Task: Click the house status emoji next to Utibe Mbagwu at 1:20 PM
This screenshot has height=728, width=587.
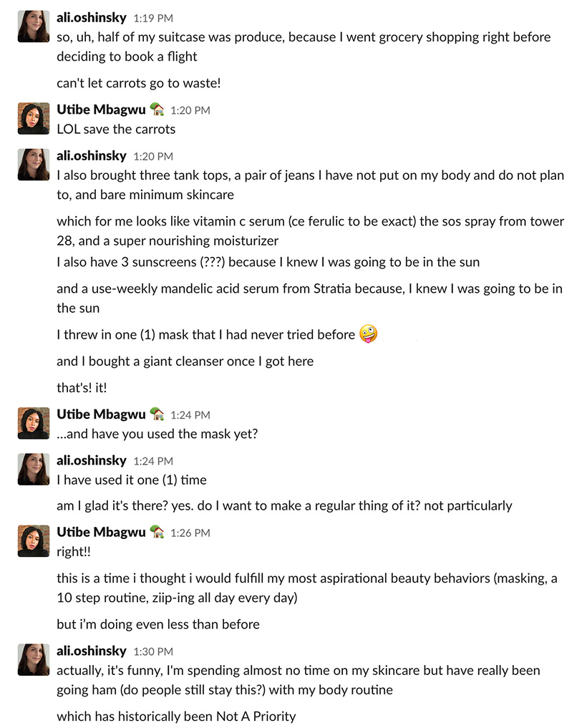Action: (157, 110)
